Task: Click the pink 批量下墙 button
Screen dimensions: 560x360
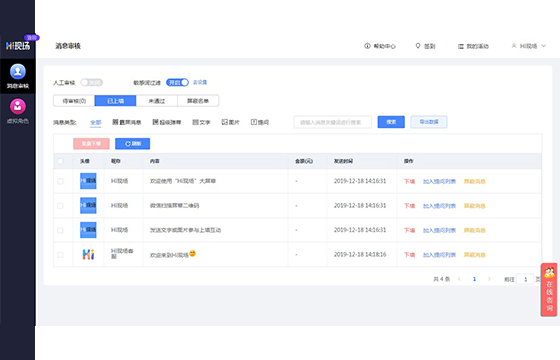Action: pos(91,144)
